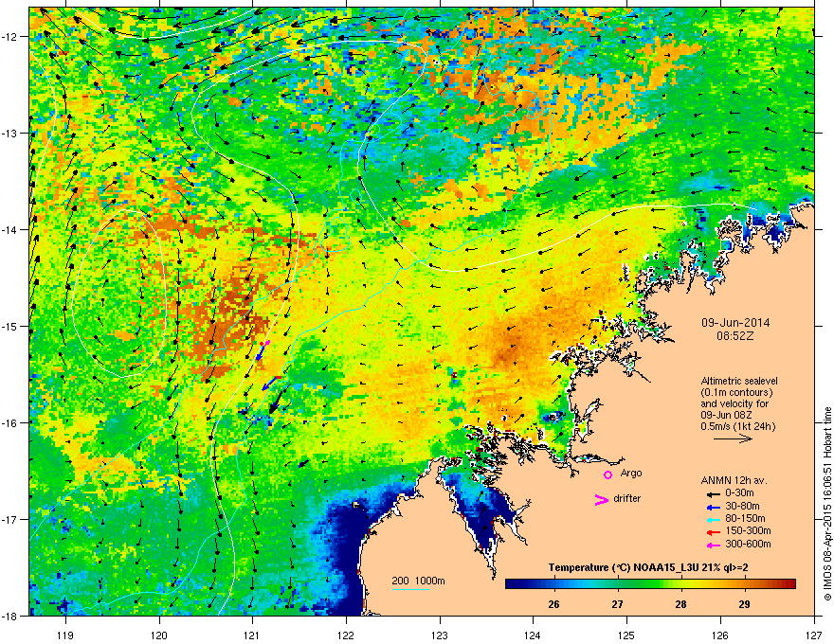
Task: Click the 'ANMN 12h av.' legend heading
Action: (x=734, y=480)
